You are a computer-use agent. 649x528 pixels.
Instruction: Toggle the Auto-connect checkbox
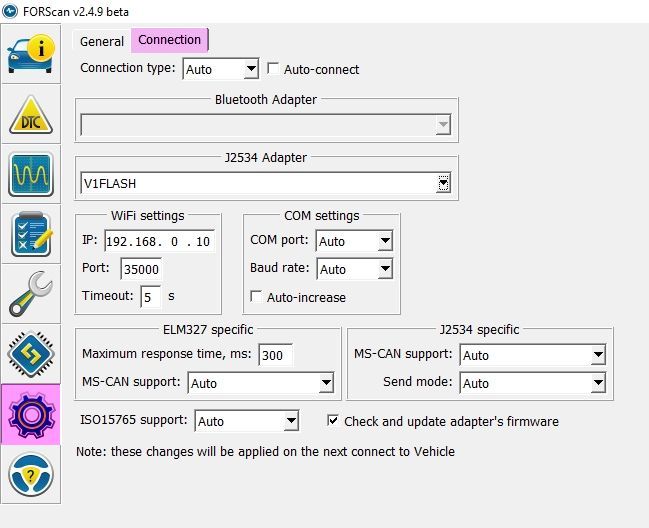pos(273,69)
